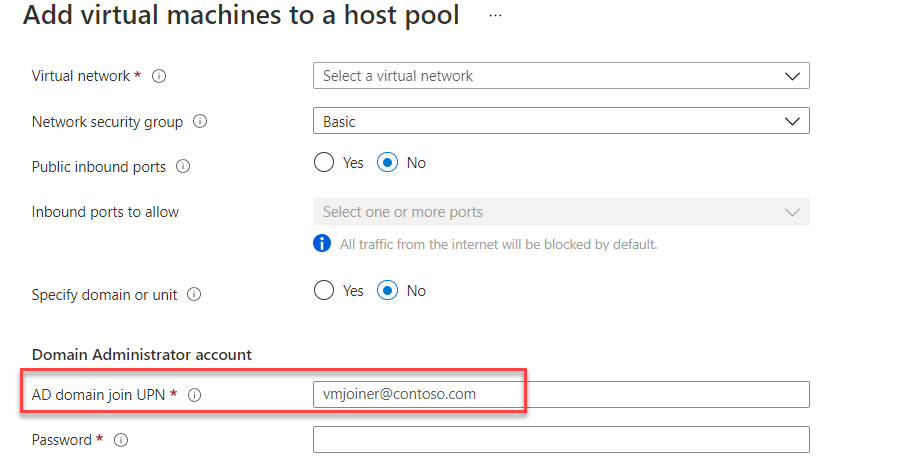The image size is (923, 469).
Task: Click the Inbound ports to allow label
Action: pyautogui.click(x=105, y=212)
